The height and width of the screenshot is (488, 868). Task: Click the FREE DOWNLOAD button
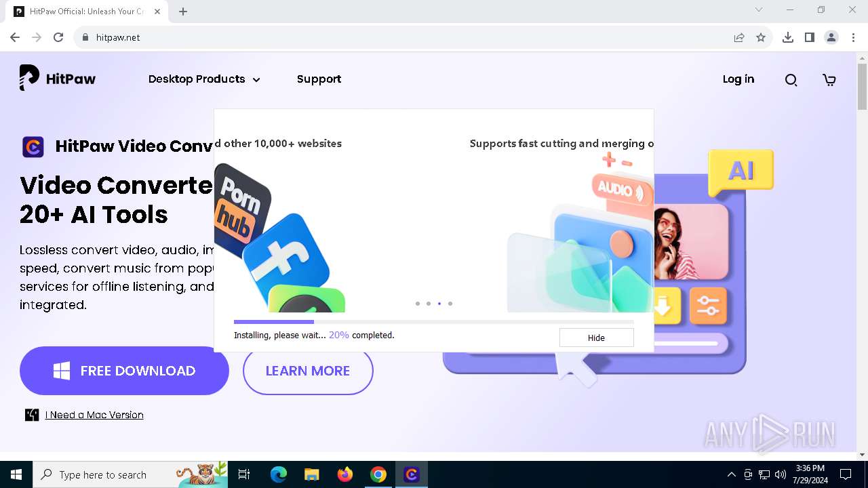124,371
